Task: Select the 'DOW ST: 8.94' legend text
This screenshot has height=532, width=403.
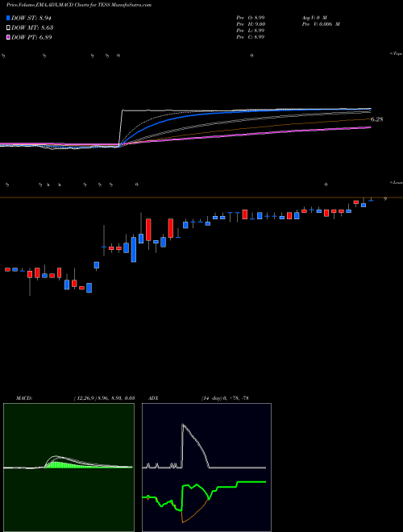Action: click(x=31, y=18)
